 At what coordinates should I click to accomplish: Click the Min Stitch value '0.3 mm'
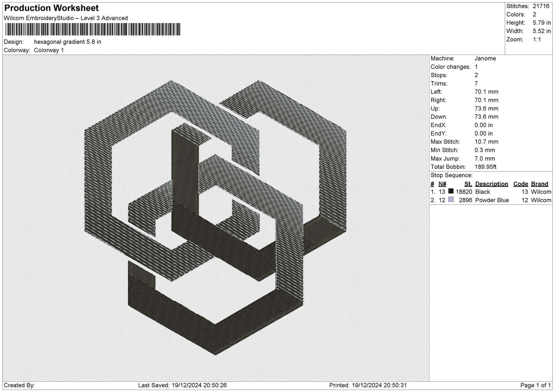485,150
